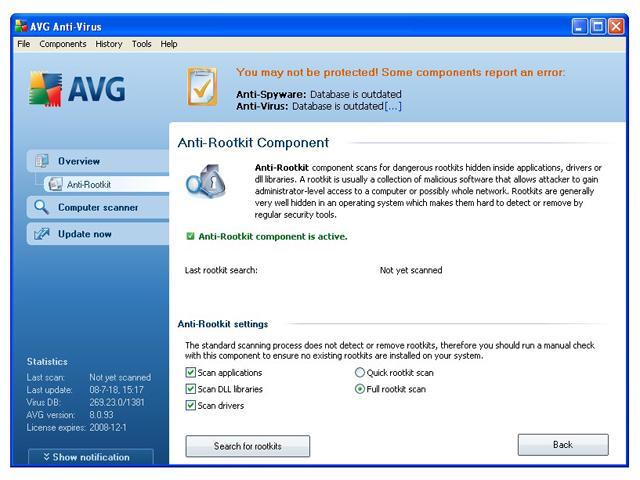Go to the Overview section
Screen dimensions: 640x480
pyautogui.click(x=98, y=161)
